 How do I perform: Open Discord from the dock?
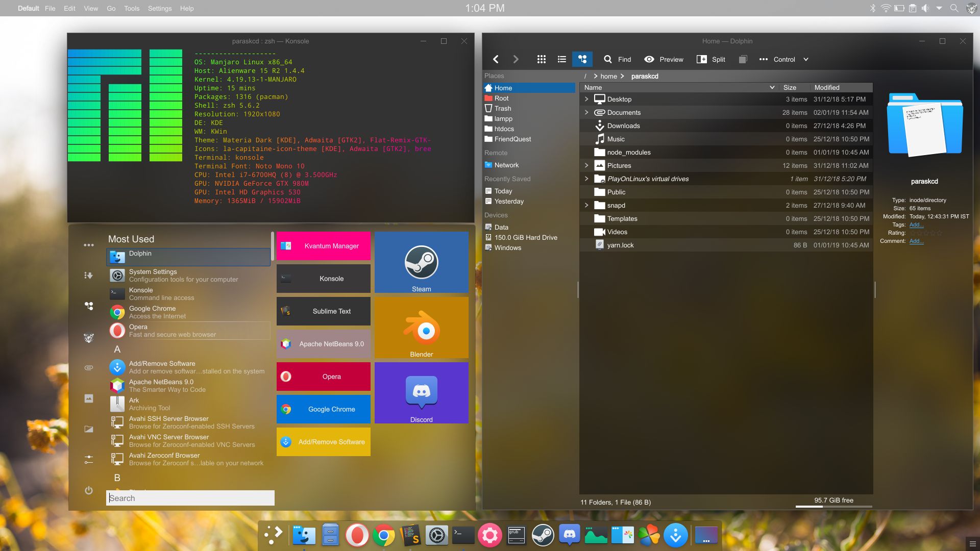[569, 535]
